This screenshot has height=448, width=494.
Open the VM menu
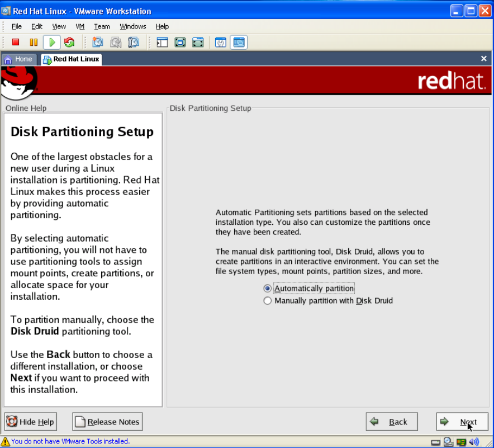coord(80,26)
